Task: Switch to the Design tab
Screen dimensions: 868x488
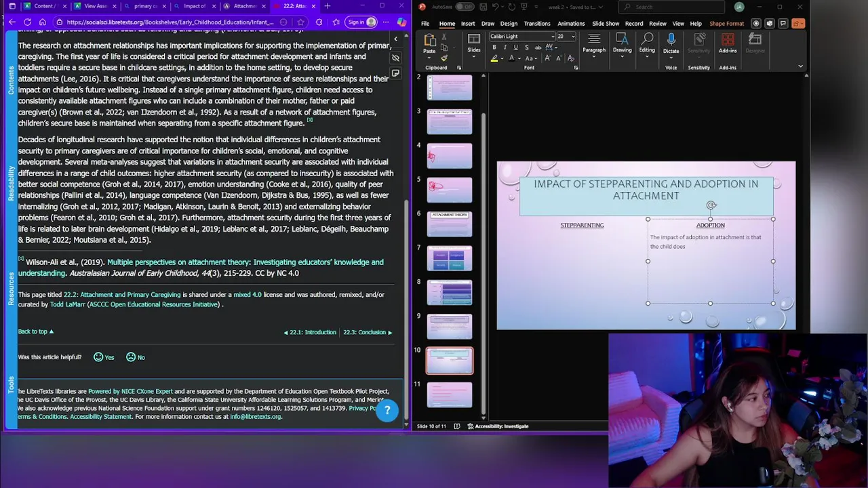Action: (x=509, y=24)
